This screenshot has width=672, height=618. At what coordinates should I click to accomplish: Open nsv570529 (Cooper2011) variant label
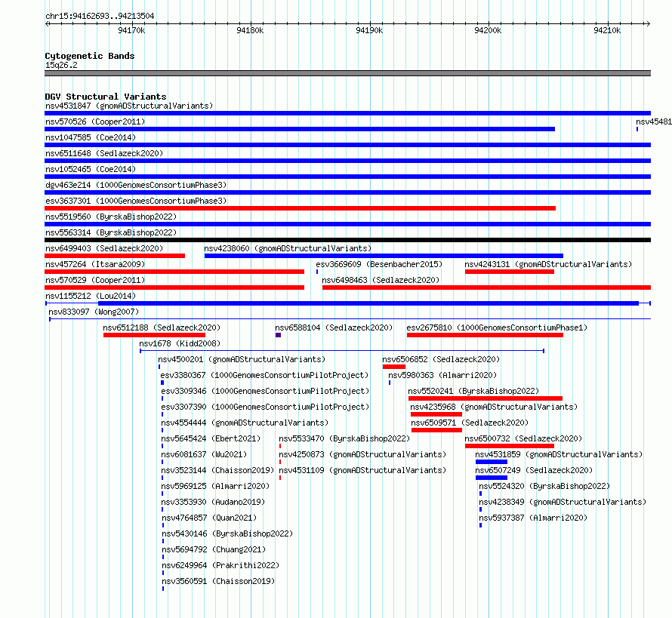[x=95, y=280]
